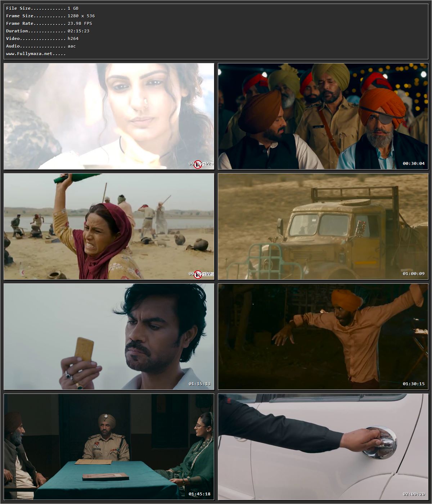The width and height of the screenshot is (432, 504).
Task: Open the frame of man holding a biscuit
Action: tap(109, 337)
